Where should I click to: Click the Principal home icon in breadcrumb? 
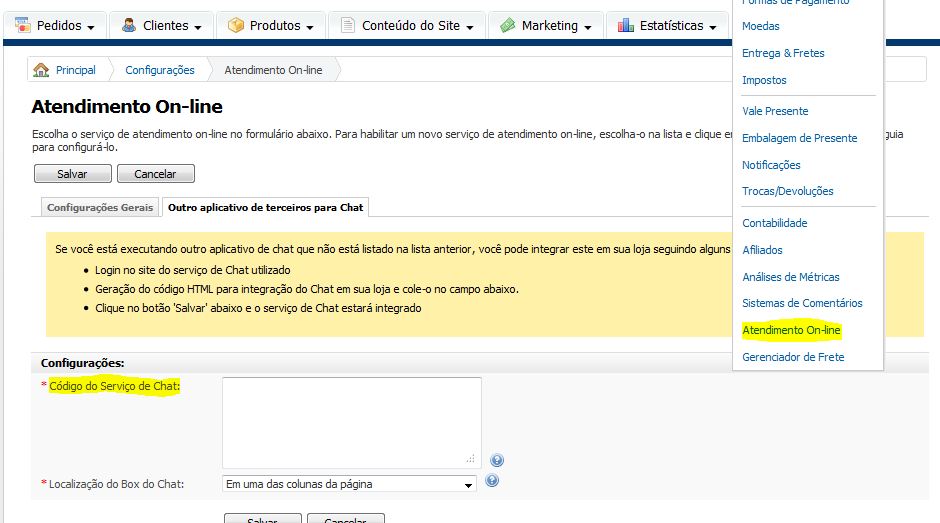point(41,70)
